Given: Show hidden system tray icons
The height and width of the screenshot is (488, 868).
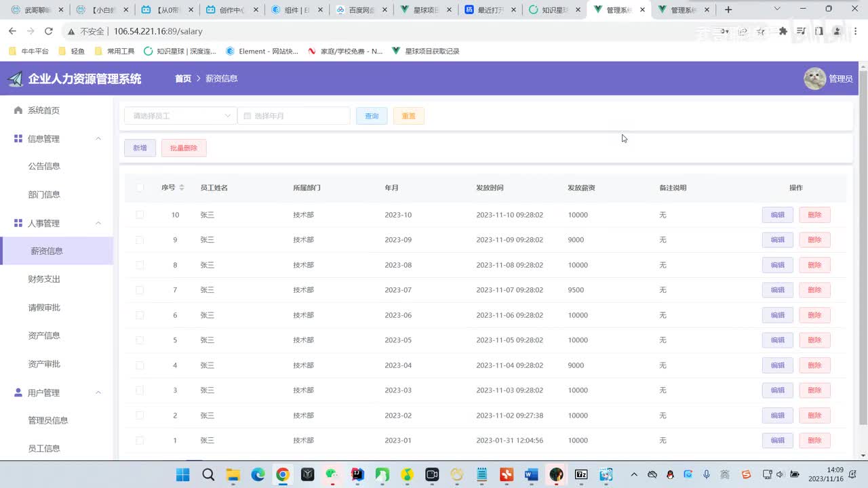Looking at the screenshot, I should (634, 474).
